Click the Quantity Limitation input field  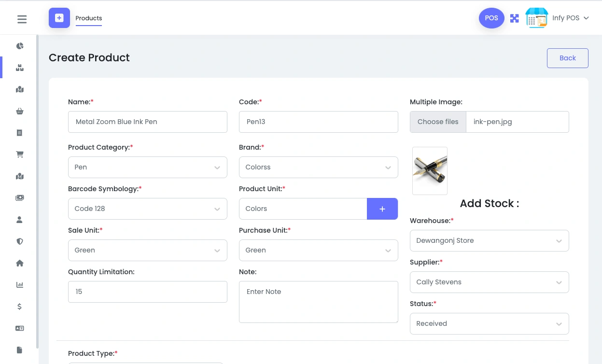click(x=147, y=292)
